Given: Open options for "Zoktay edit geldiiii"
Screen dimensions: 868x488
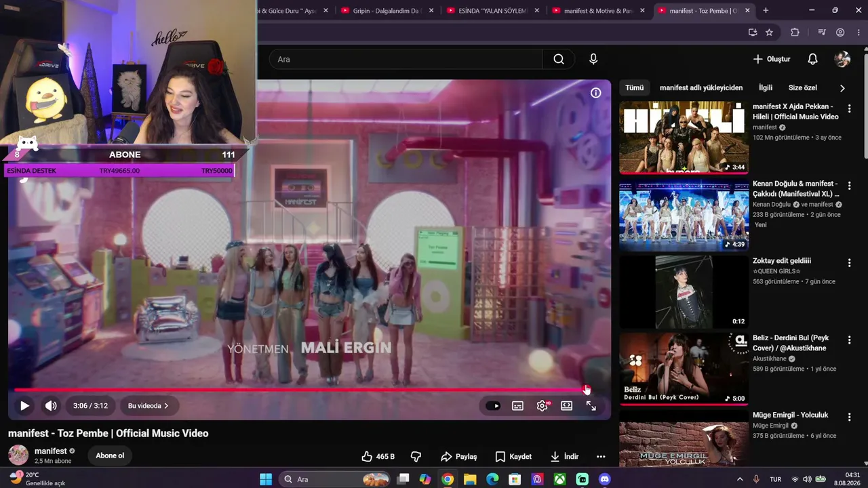Looking at the screenshot, I should [x=849, y=263].
